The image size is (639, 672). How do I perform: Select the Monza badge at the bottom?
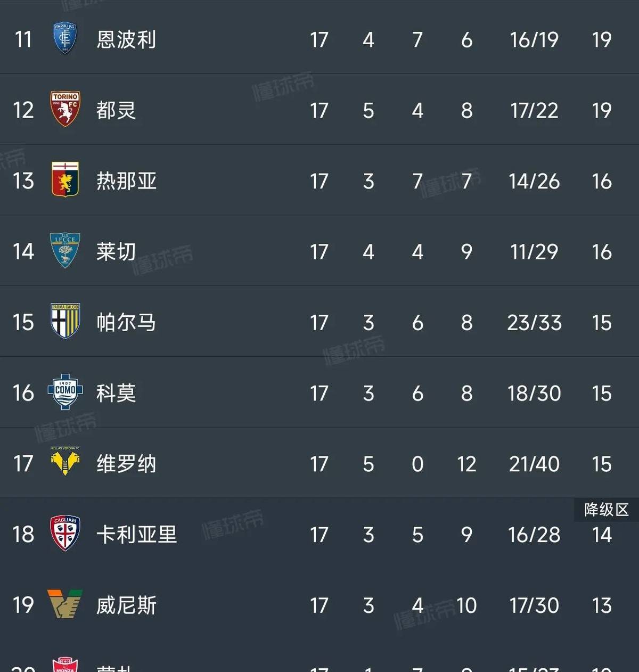[65, 666]
